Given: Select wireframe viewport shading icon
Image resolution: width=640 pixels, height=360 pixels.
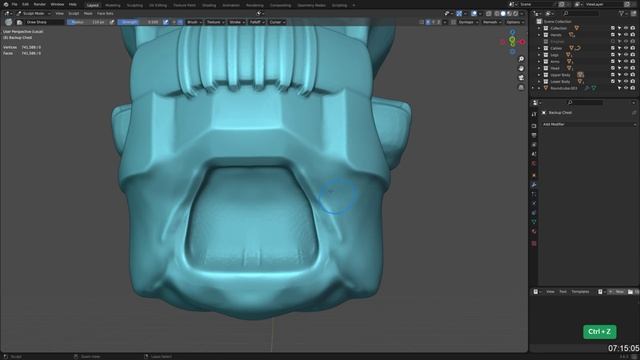Looking at the screenshot, I should pyautogui.click(x=496, y=13).
